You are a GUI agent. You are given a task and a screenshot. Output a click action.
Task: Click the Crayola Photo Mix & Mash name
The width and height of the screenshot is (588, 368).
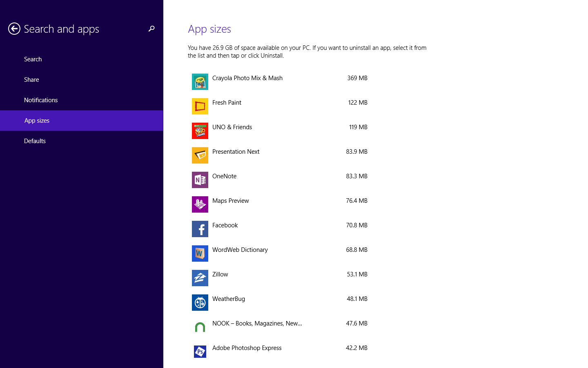pyautogui.click(x=247, y=78)
